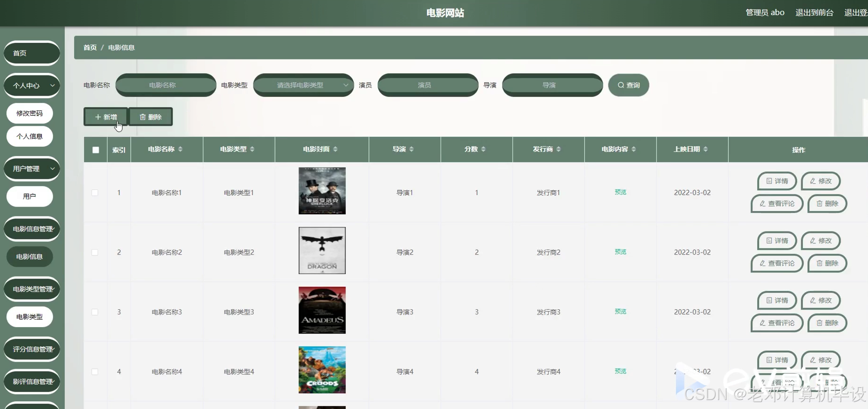Click the 删除 button beside 新增

151,117
